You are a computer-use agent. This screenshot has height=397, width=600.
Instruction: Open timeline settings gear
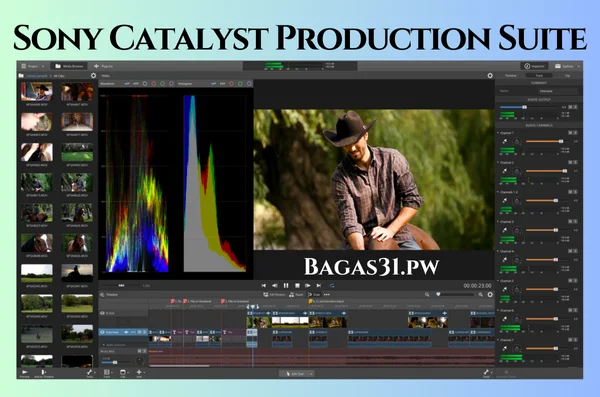tap(490, 295)
